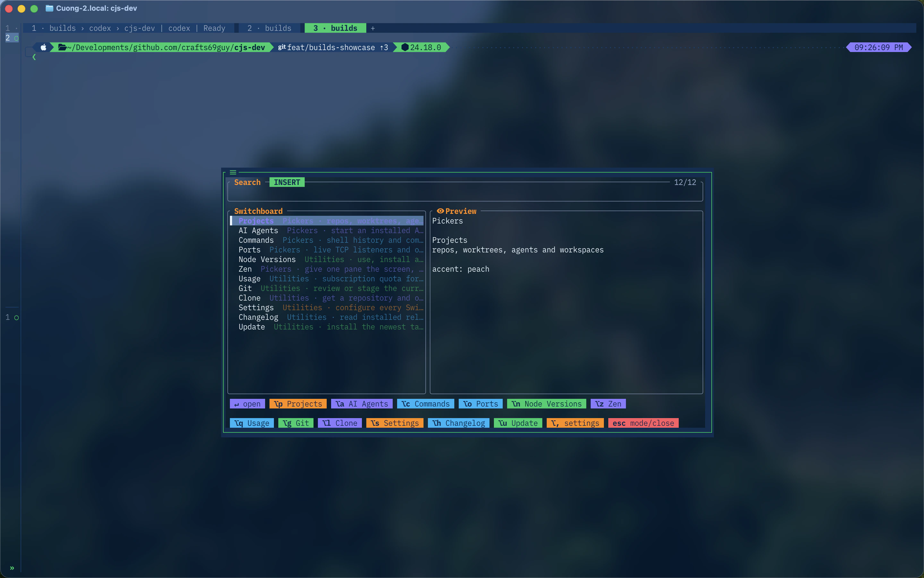Click the pane 1 indicator circle in sidebar
This screenshot has width=924, height=578.
coord(16,318)
